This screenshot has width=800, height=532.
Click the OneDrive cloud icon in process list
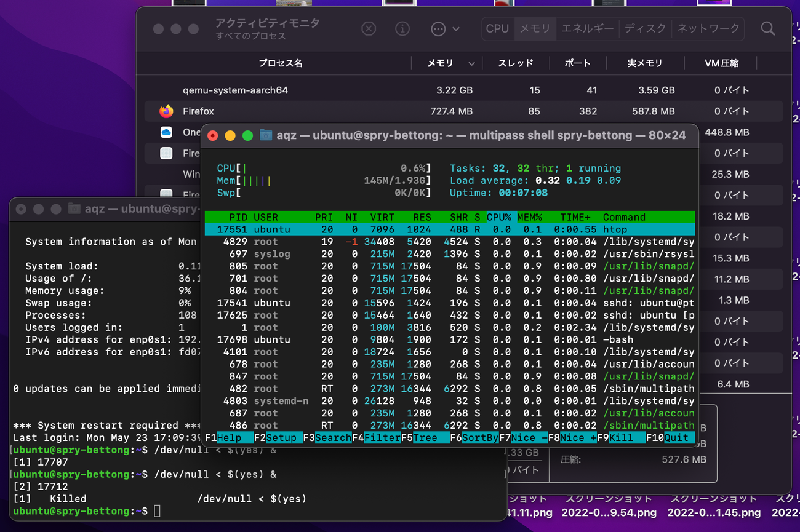coord(166,132)
